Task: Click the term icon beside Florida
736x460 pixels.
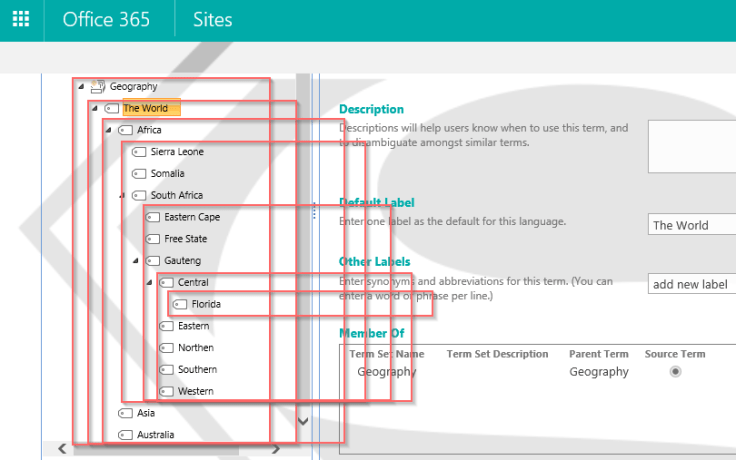Action: (180, 304)
